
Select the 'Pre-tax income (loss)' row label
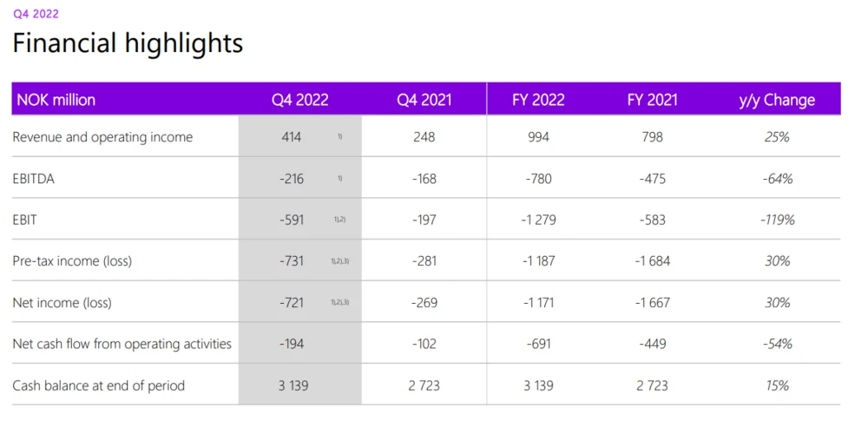tap(72, 261)
